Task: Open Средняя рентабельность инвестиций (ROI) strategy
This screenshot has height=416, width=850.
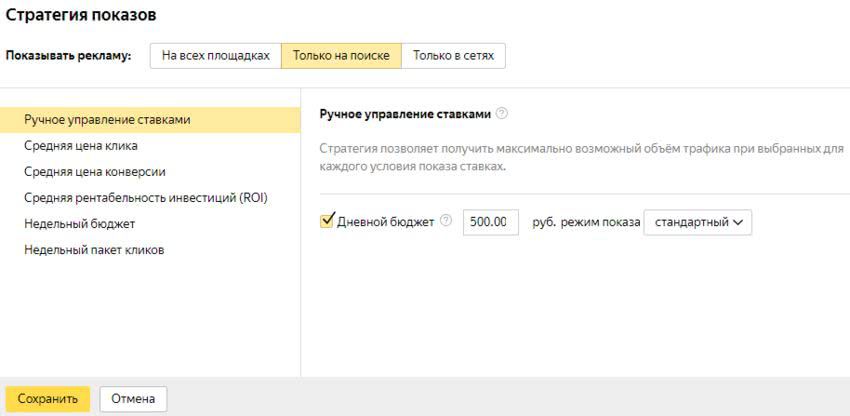Action: pyautogui.click(x=145, y=198)
